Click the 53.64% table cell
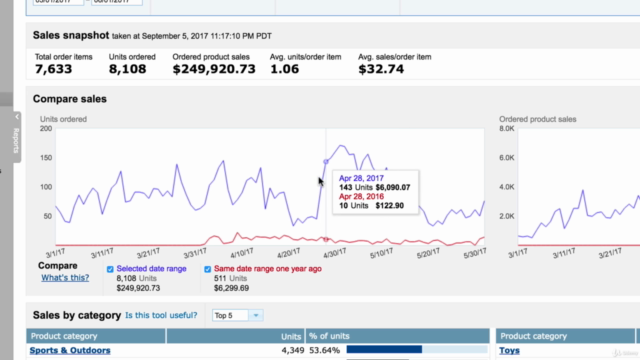The image size is (640, 360). pyautogui.click(x=324, y=350)
